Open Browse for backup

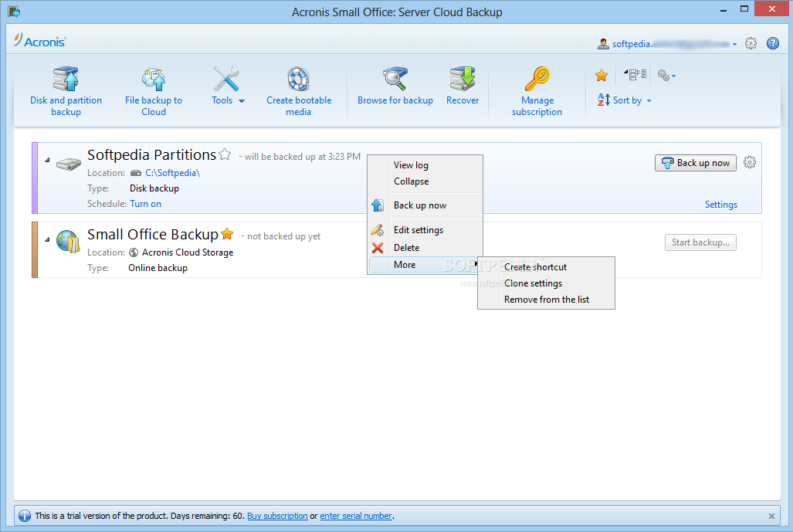[x=395, y=86]
